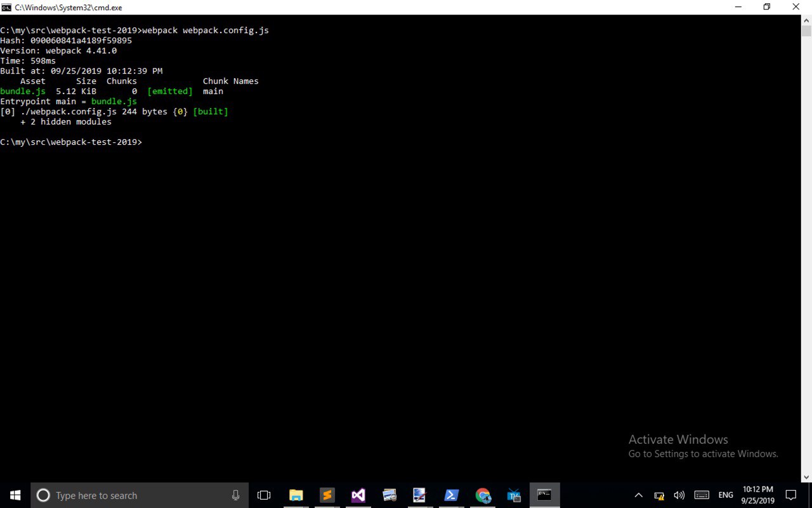
Task: Open Google Chrome from the taskbar
Action: point(483,495)
